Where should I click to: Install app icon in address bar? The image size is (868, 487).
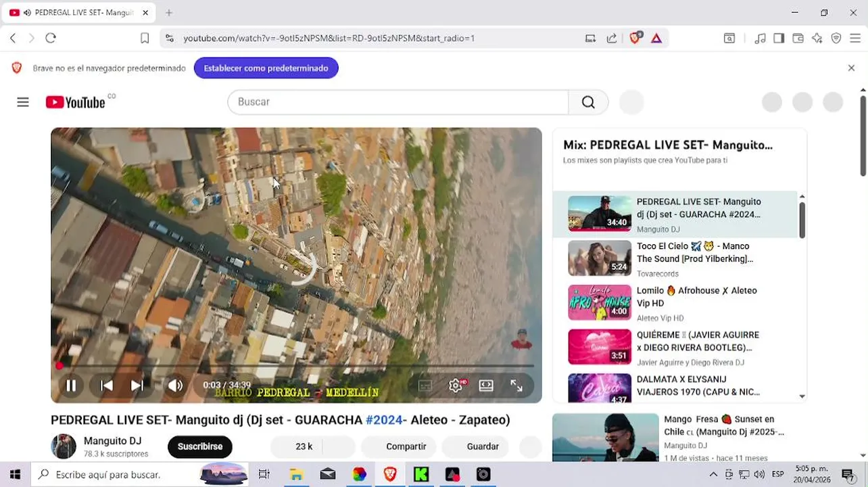[x=590, y=39]
